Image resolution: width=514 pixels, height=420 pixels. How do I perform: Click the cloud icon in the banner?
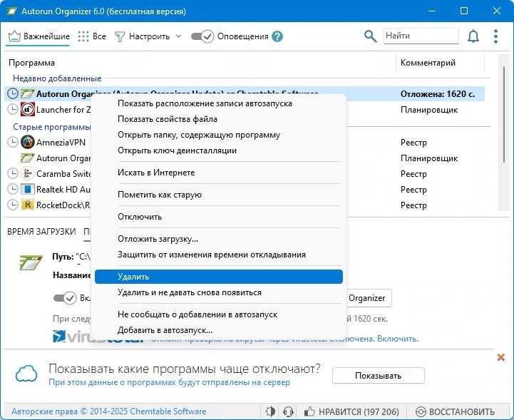26,374
